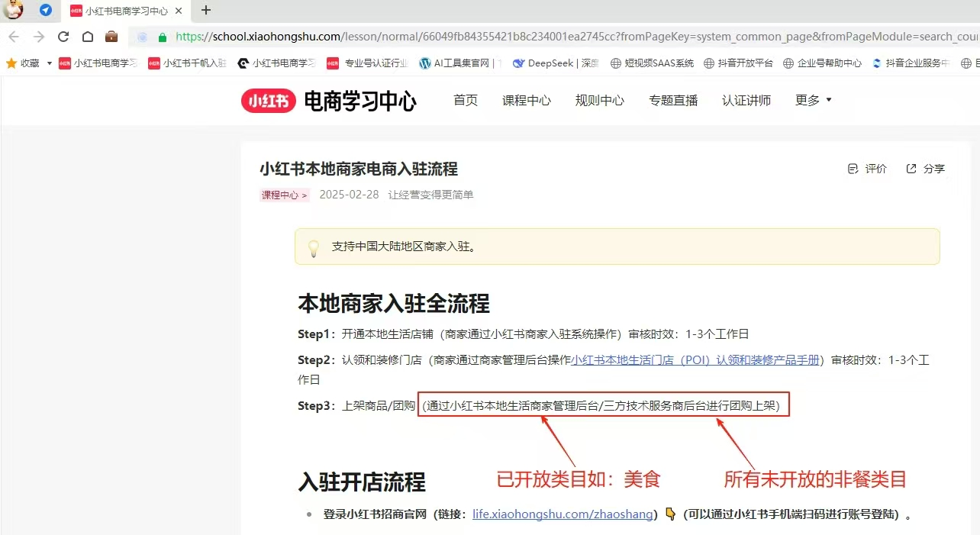This screenshot has width=980, height=535.
Task: Open the 认证讲师 navigation item
Action: [746, 100]
